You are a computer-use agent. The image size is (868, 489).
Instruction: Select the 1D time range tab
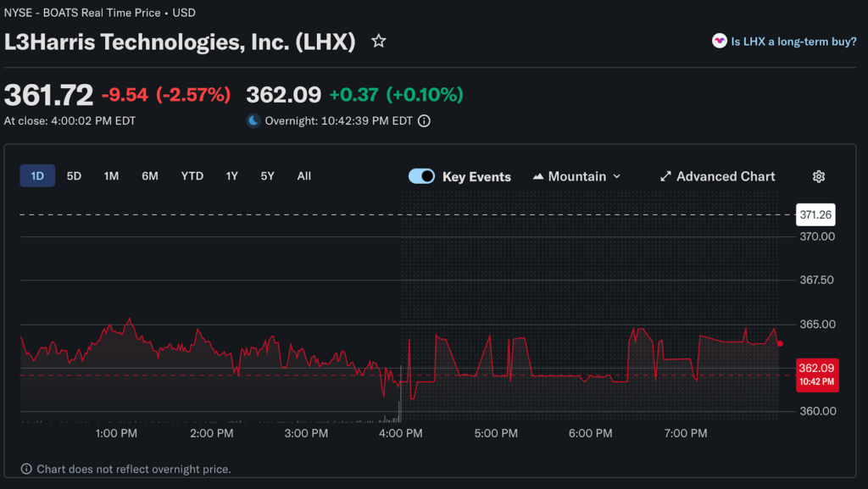click(x=37, y=176)
